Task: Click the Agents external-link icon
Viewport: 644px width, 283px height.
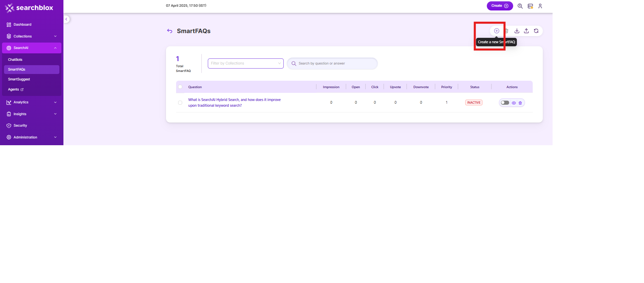Action: point(22,89)
